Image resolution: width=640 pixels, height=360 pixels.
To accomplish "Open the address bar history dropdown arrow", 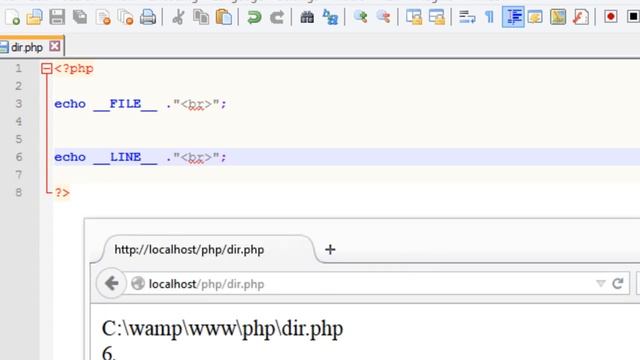I will (x=600, y=283).
